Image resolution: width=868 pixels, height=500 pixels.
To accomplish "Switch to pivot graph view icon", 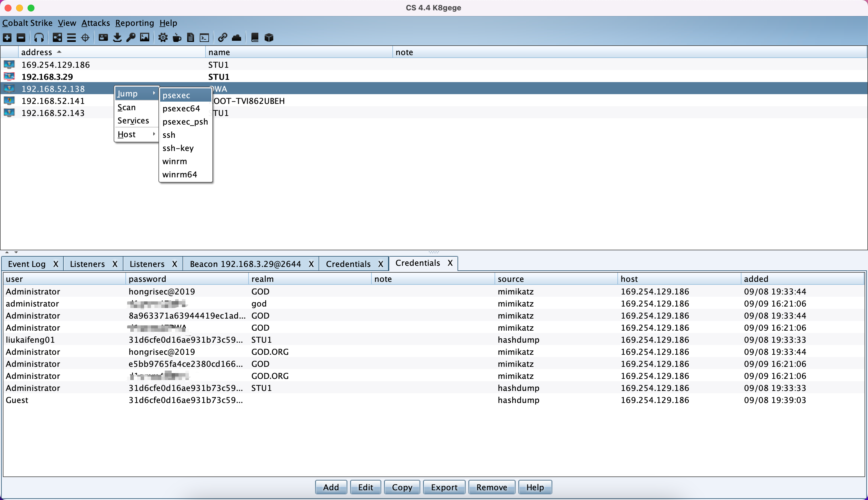I will (57, 37).
